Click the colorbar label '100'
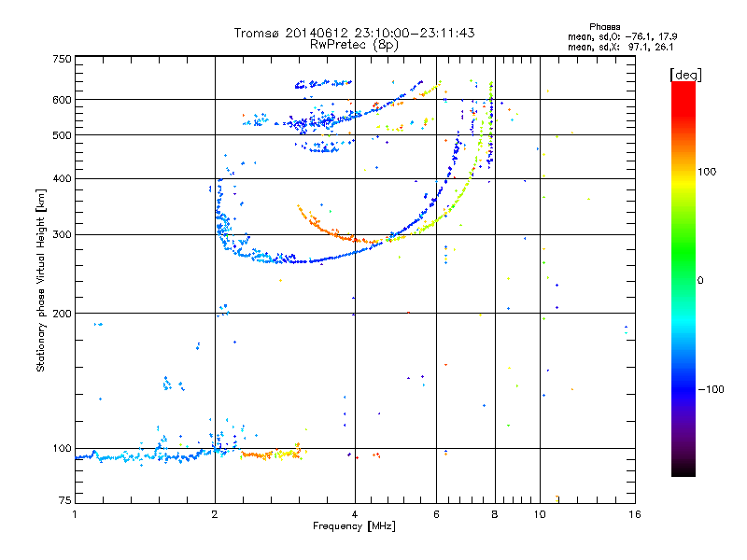 (x=707, y=172)
